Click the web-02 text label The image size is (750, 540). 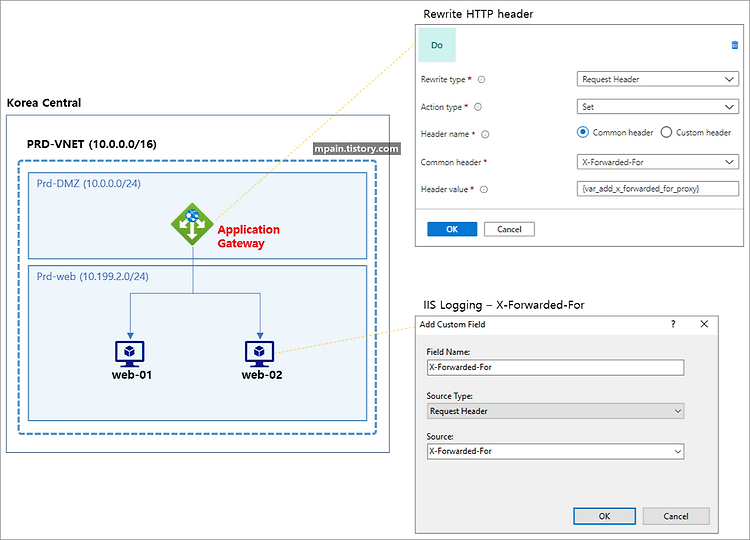coord(262,375)
